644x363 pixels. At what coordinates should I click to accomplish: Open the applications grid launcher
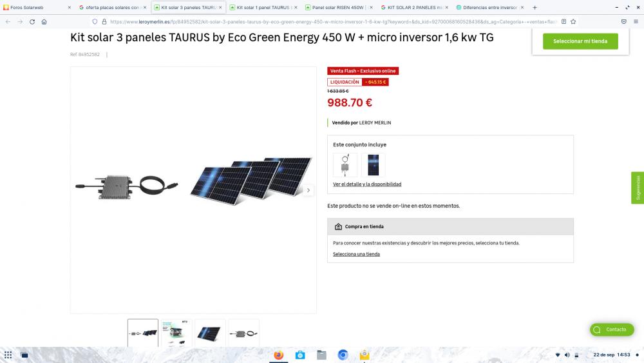coord(8,355)
